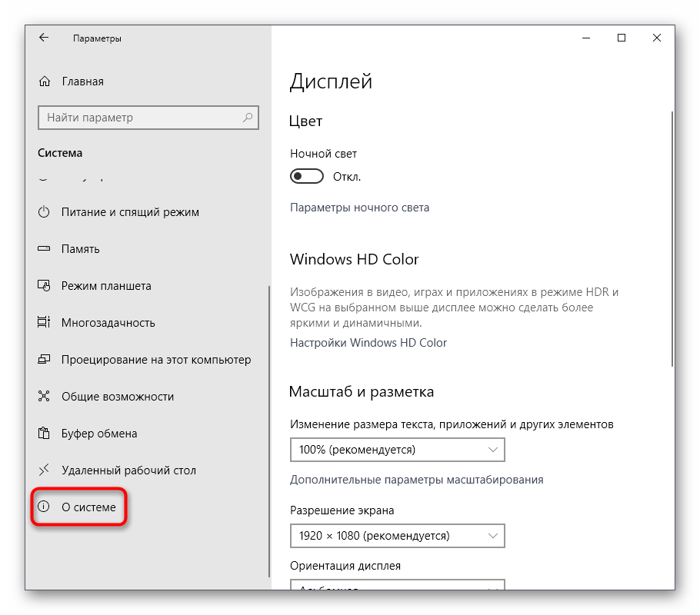Image resolution: width=700 pixels, height=615 pixels.
Task: Expand the Ориентация дисплея dropdown
Action: click(397, 586)
